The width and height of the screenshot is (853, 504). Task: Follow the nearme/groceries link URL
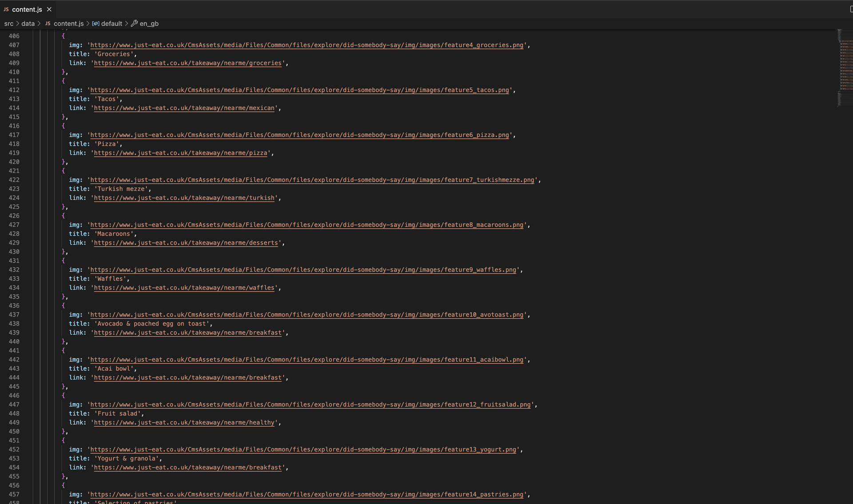(188, 63)
